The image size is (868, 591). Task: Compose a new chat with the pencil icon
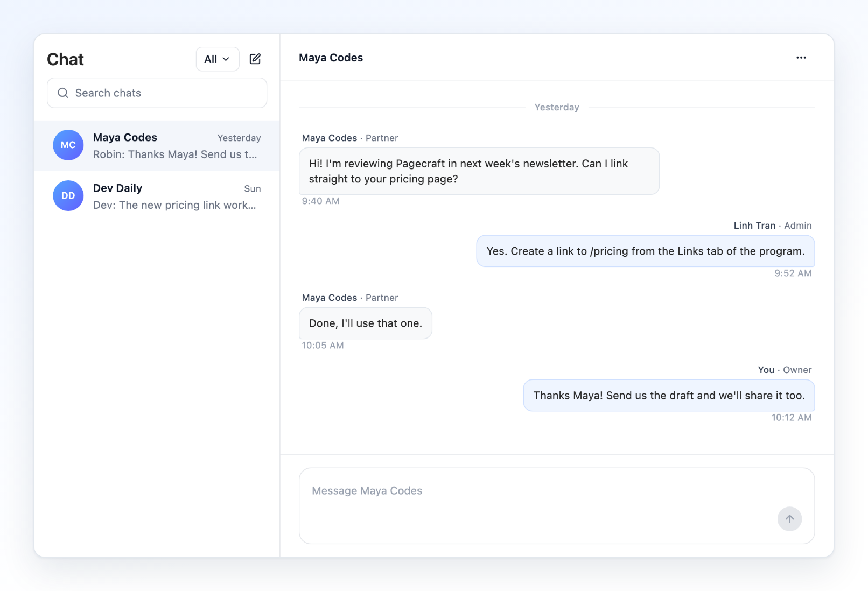click(x=255, y=59)
